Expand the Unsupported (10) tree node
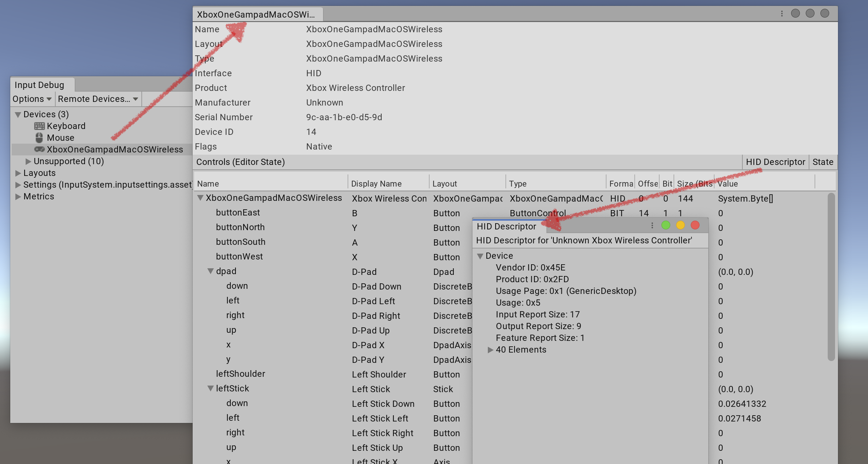This screenshot has width=868, height=464. click(27, 161)
